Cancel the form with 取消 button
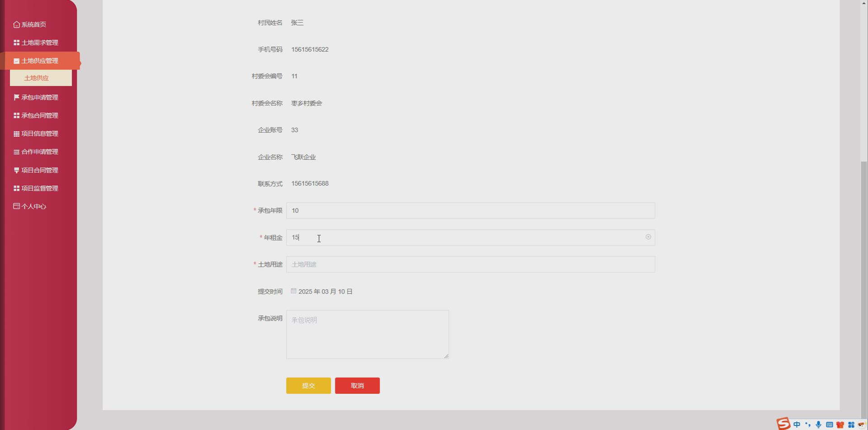Viewport: 868px width, 430px height. click(x=357, y=386)
